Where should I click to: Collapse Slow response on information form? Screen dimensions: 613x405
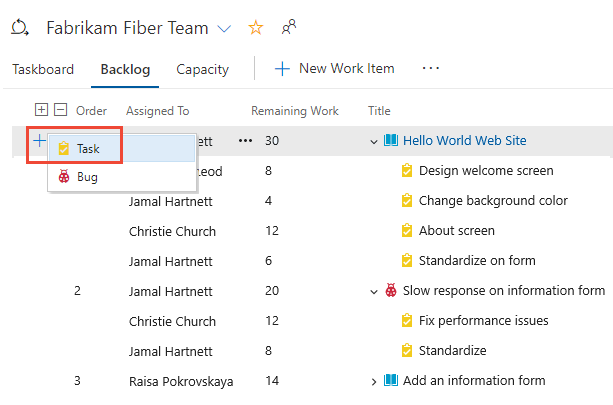374,291
